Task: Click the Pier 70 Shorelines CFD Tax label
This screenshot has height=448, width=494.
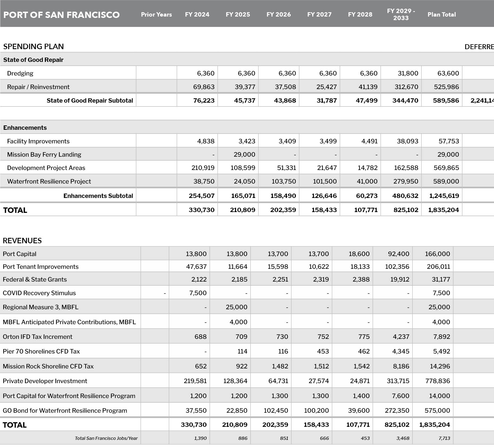Action: pyautogui.click(x=41, y=351)
